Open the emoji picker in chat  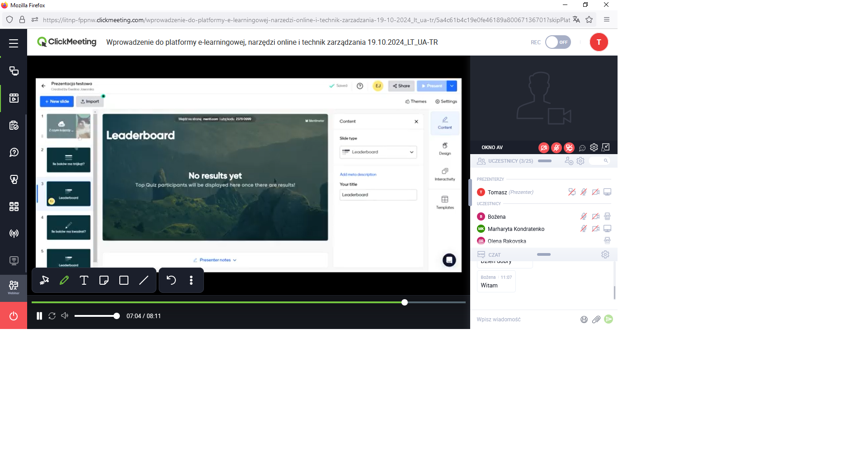584,320
